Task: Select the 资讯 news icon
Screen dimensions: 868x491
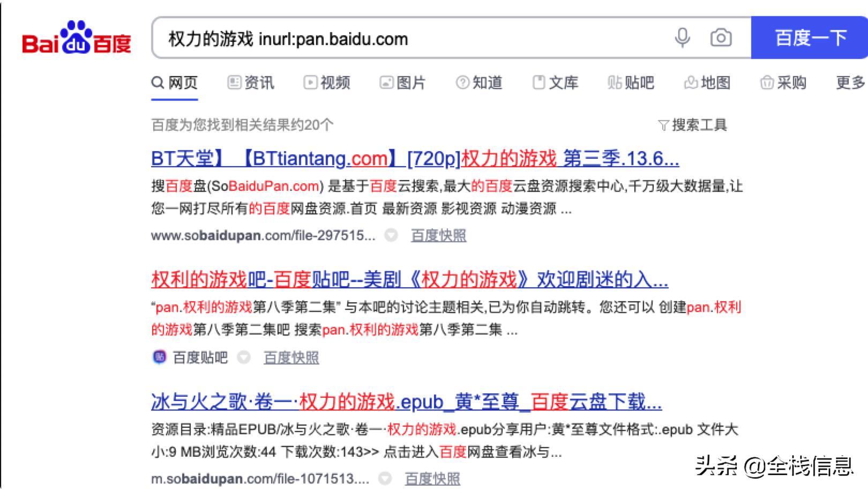Action: [x=234, y=83]
